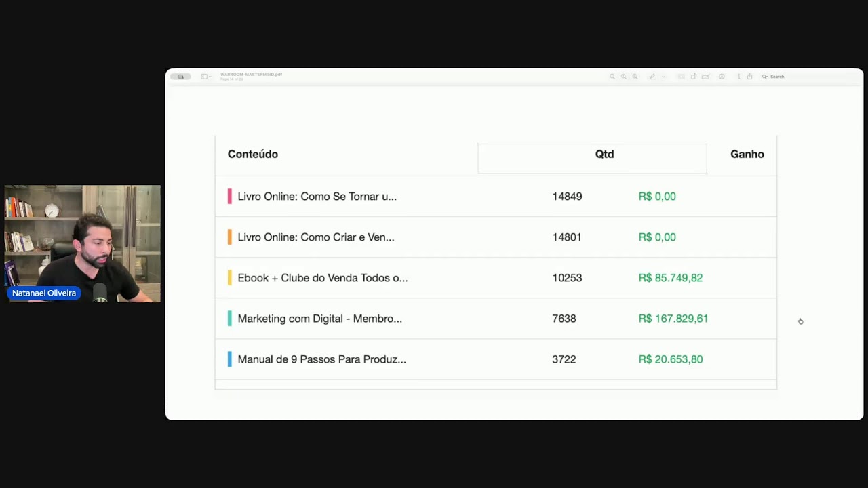
Task: Click the third magnifier zoom icon
Action: pos(635,77)
